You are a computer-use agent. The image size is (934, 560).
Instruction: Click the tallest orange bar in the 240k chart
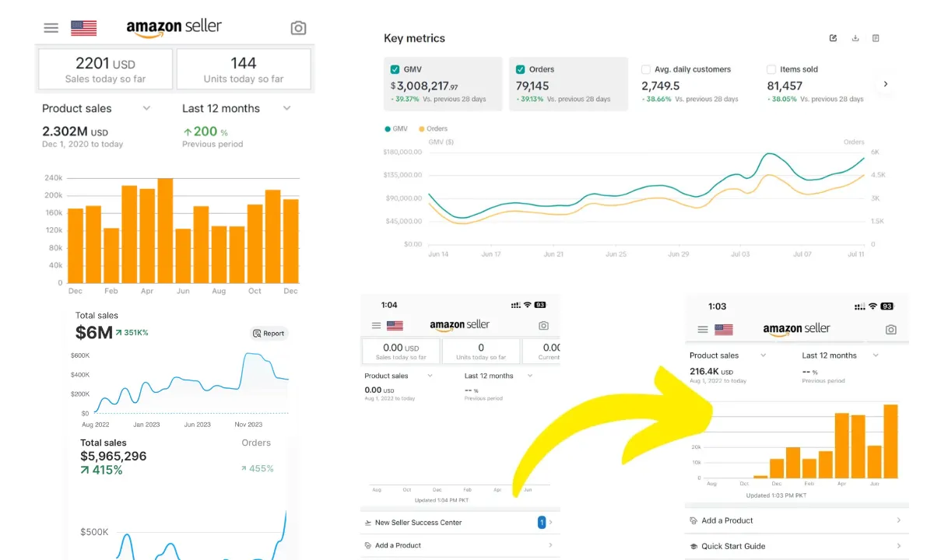coord(165,230)
